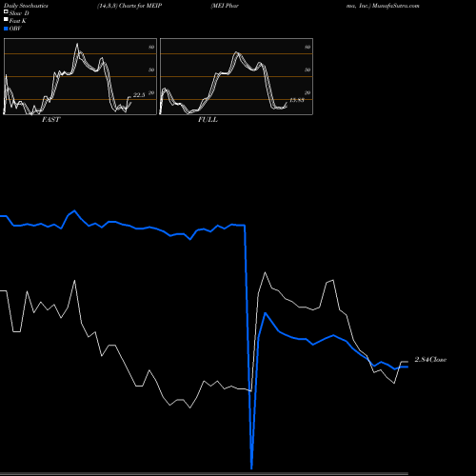Click the FULL stochastic chart thumbnail
476x476 pixels.
click(x=236, y=76)
